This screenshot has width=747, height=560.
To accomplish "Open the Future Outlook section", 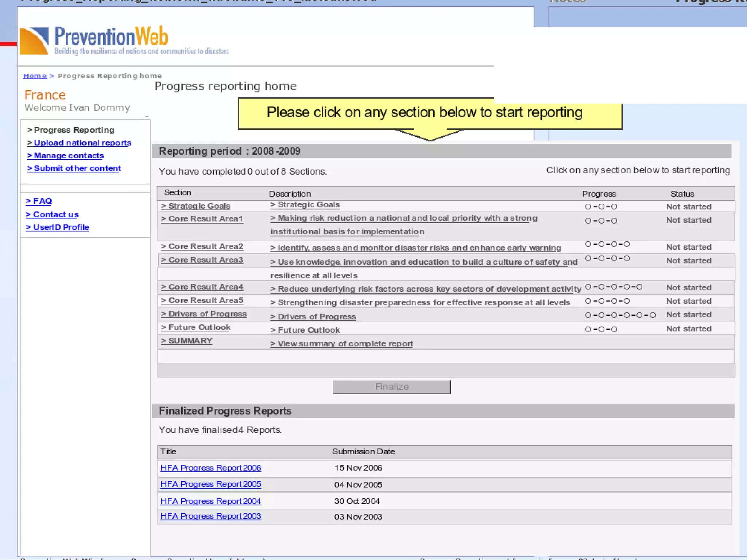I will click(x=196, y=327).
